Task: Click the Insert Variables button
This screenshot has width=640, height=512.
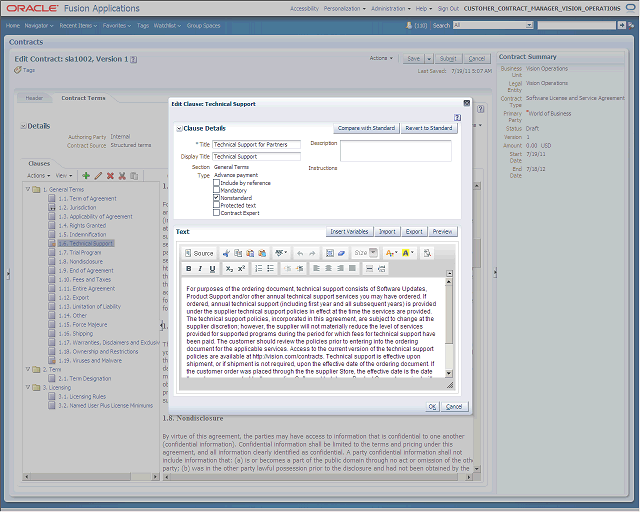Action: [349, 232]
